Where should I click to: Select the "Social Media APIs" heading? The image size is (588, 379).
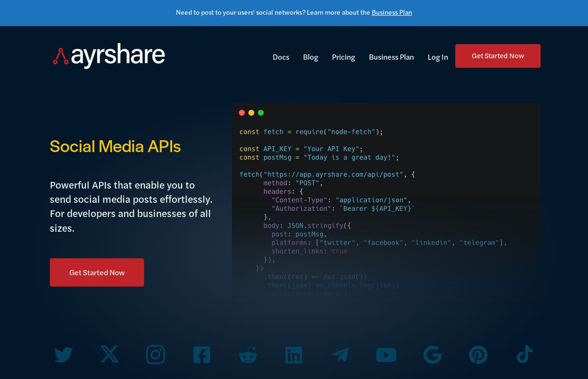click(x=115, y=146)
